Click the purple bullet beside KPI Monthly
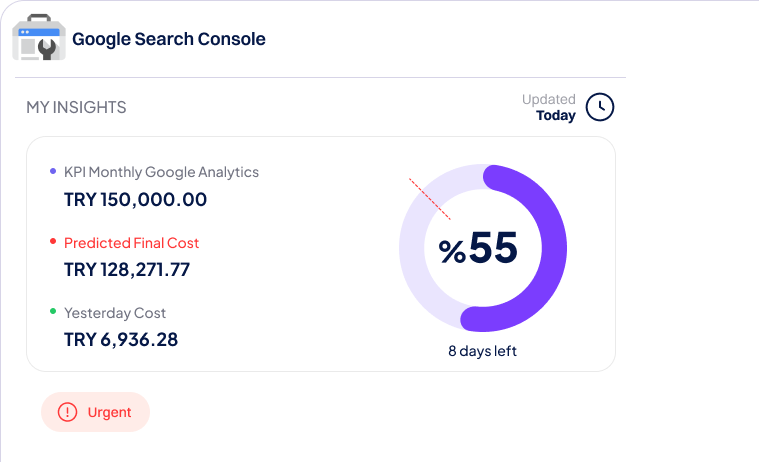This screenshot has width=759, height=462. [x=53, y=171]
